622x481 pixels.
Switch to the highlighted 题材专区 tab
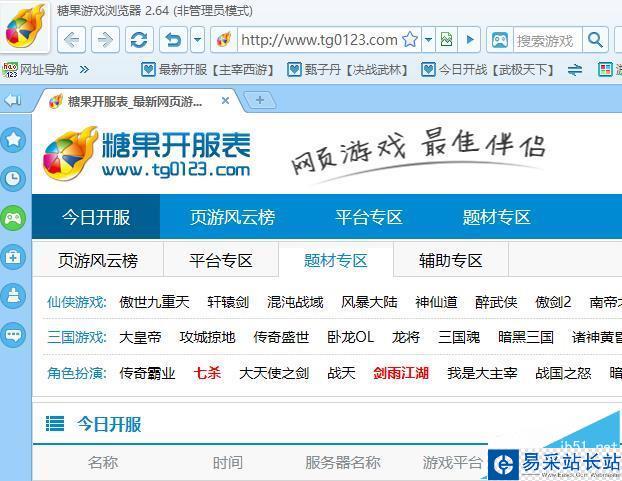336,261
